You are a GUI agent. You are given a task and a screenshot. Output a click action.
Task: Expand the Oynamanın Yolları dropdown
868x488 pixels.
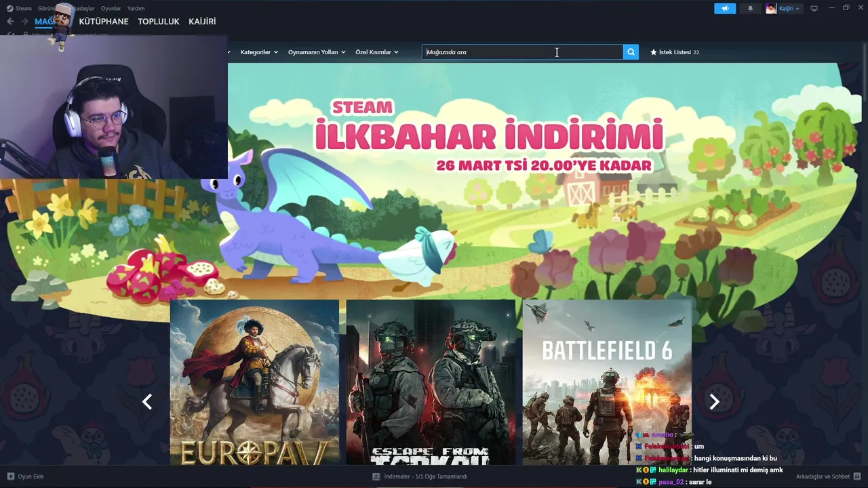[317, 52]
